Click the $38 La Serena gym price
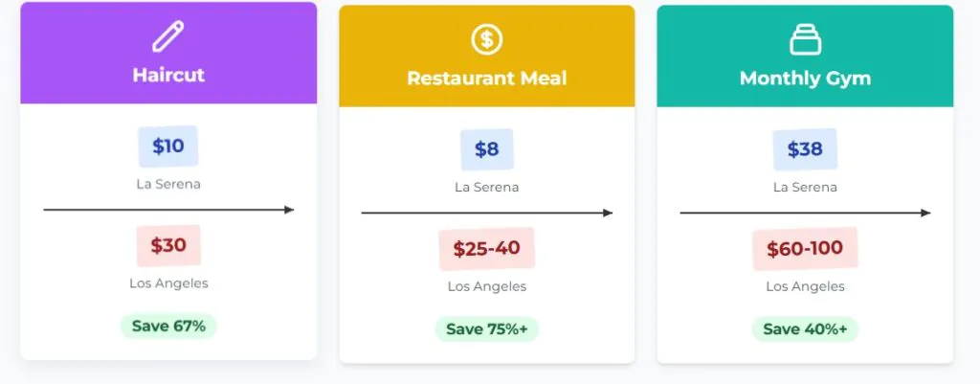Image resolution: width=980 pixels, height=384 pixels. point(805,149)
